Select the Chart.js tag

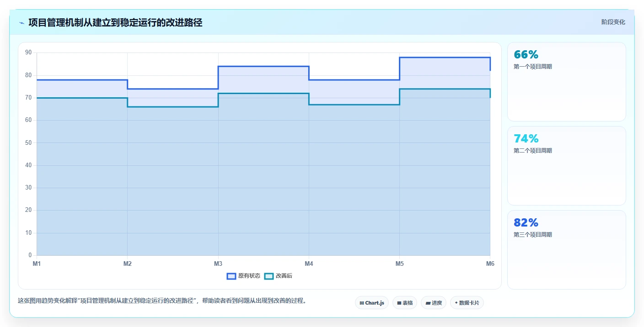click(371, 303)
